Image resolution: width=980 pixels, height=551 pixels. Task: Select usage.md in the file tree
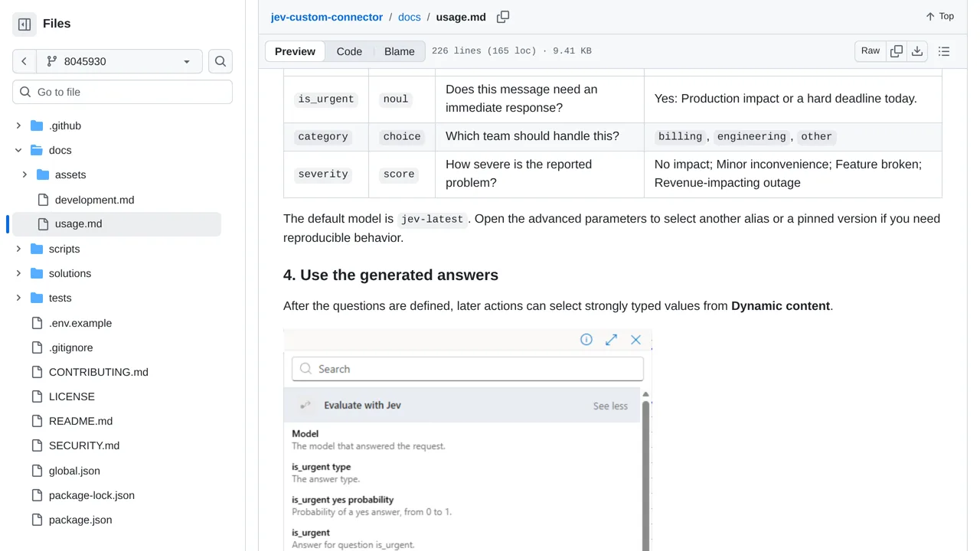coord(116,224)
